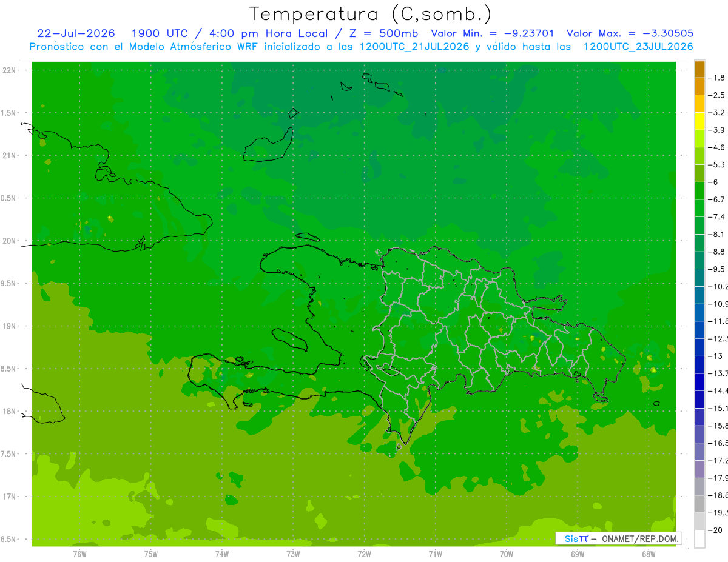Click the "71W" longitude axis label
Viewport: 728px width, 562px height.
pyautogui.click(x=435, y=554)
